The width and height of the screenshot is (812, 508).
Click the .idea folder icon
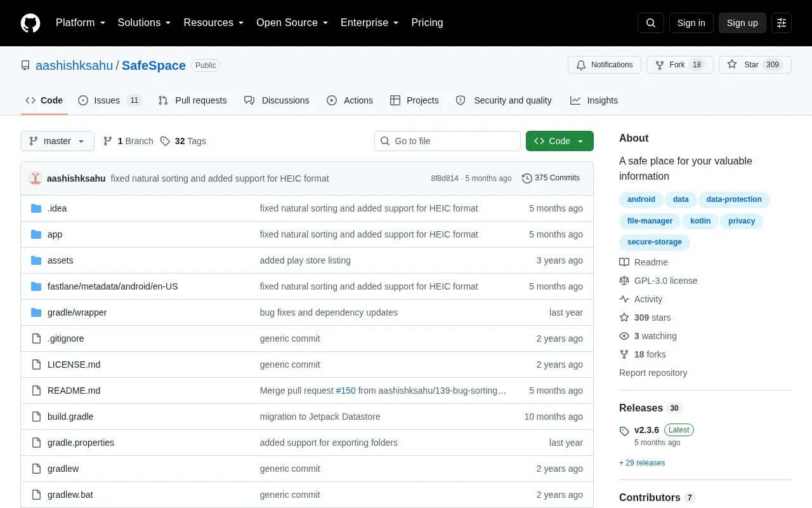coord(36,208)
